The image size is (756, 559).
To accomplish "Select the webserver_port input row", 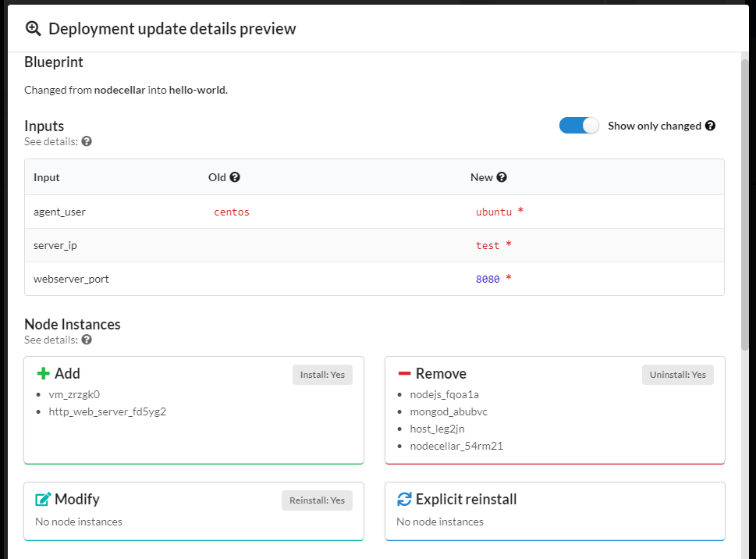I will point(374,279).
